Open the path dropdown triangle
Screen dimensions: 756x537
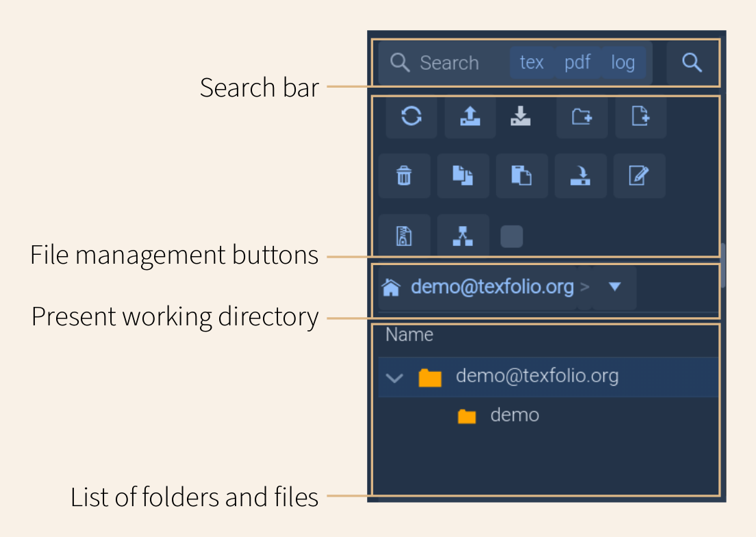coord(614,287)
